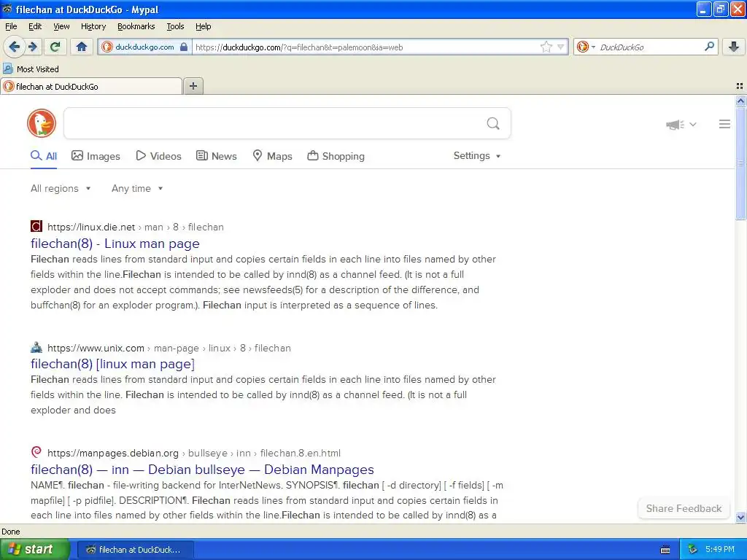Click the https://linux.die.net result URL

91,227
